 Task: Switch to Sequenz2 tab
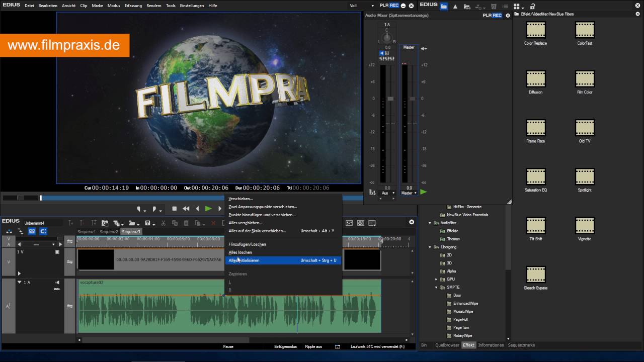pos(109,232)
